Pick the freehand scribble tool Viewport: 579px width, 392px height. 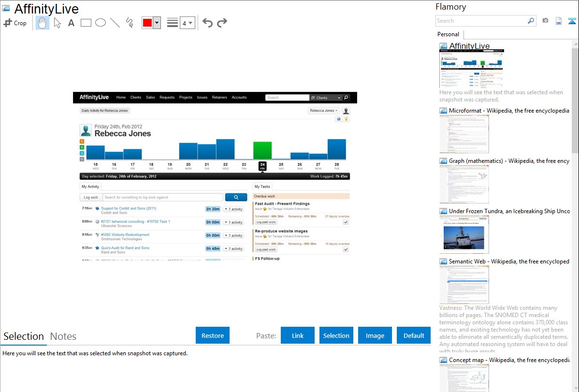point(130,23)
